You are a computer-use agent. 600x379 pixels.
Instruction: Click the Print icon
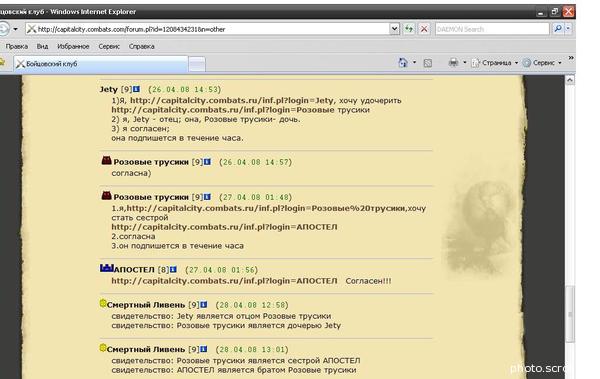(x=453, y=62)
